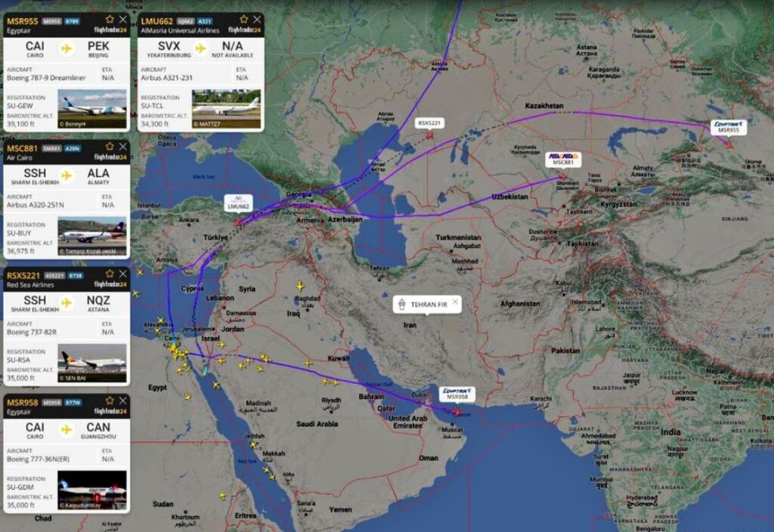Click the red RSX5221 aircraft icon
The height and width of the screenshot is (532, 774).
429,135
